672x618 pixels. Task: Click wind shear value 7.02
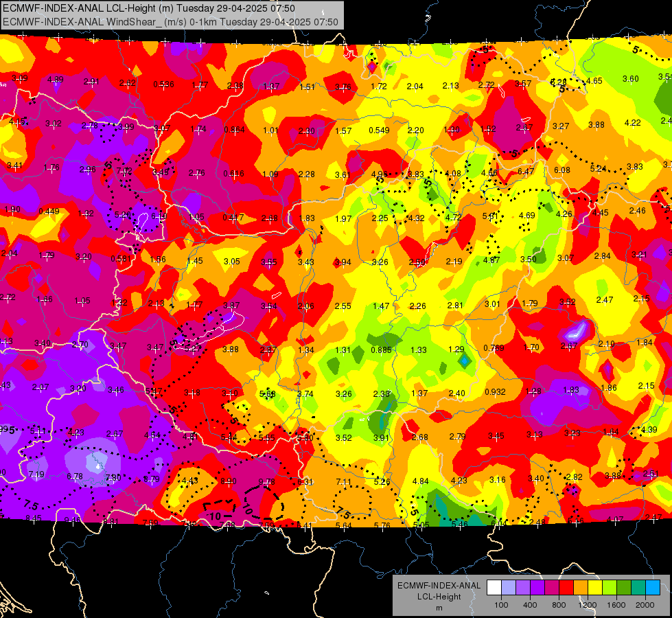pyautogui.click(x=124, y=171)
